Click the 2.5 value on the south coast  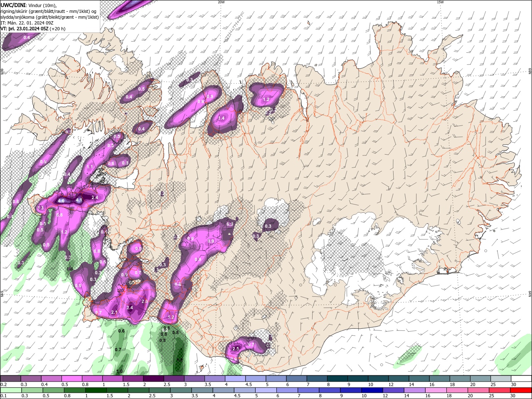(x=236, y=349)
